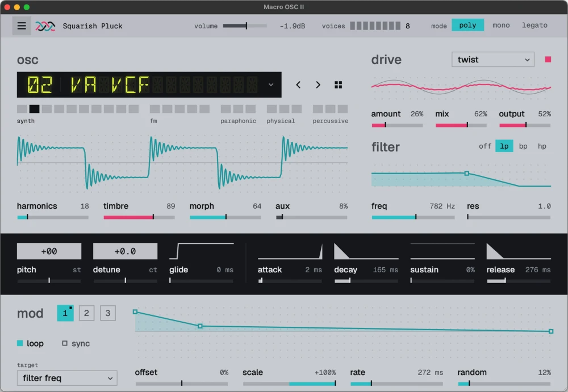Select the last percussive model block
This screenshot has width=568, height=392.
tap(343, 108)
